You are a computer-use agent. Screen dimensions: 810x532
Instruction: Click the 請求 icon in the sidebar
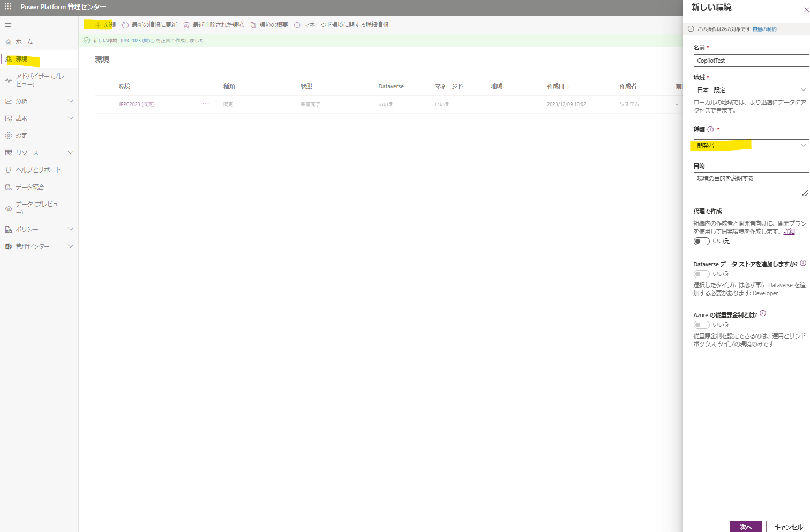(9, 118)
